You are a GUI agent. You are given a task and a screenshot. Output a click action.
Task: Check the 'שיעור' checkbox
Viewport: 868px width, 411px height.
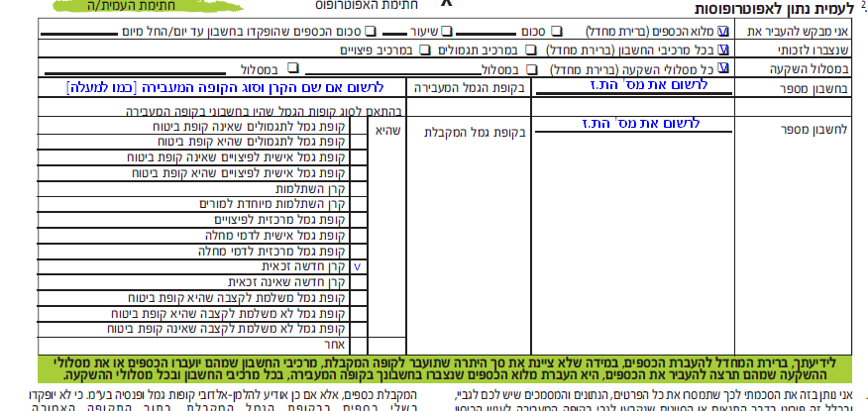pos(447,31)
